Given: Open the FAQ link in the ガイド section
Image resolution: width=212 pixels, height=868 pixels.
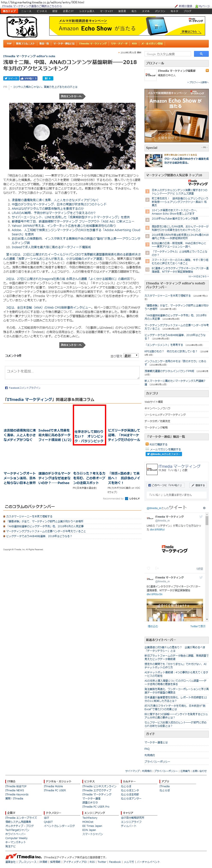Looking at the screenshot, I should [x=147, y=749].
